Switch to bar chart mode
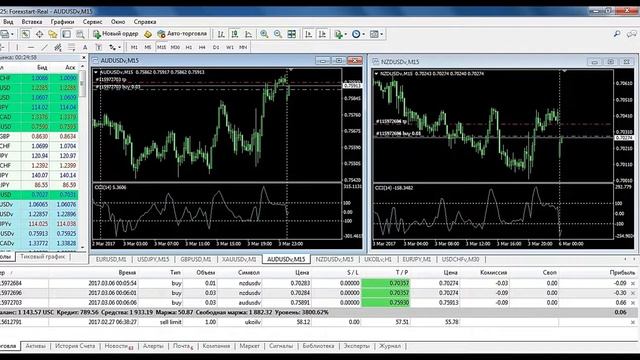This screenshot has width=640, height=360. click(x=221, y=34)
